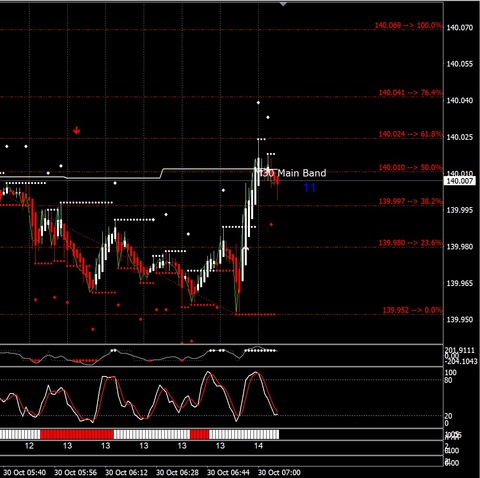480x478 pixels.
Task: Click the stochastic level 20 label
Action: tap(449, 416)
